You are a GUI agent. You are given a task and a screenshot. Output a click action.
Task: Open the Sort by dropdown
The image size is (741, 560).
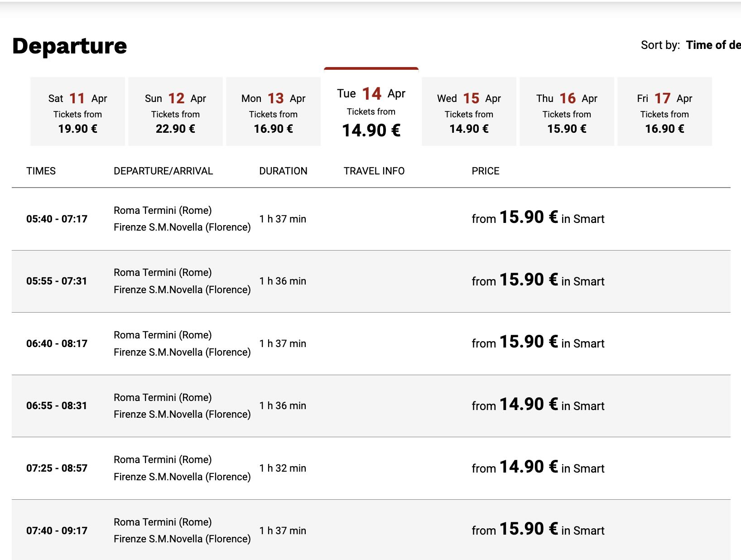point(712,45)
